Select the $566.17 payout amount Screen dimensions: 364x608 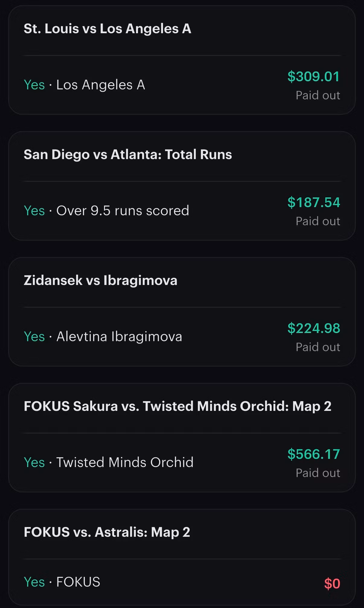point(314,454)
